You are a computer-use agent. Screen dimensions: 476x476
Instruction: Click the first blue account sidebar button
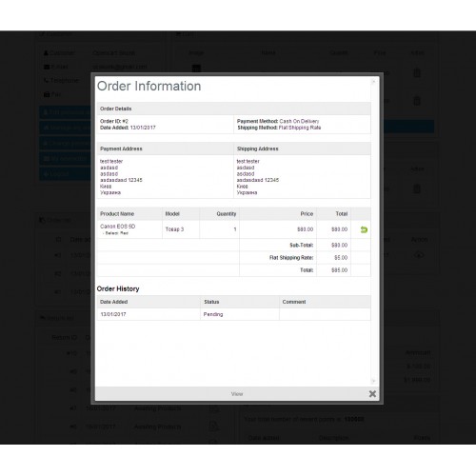[x=65, y=112]
